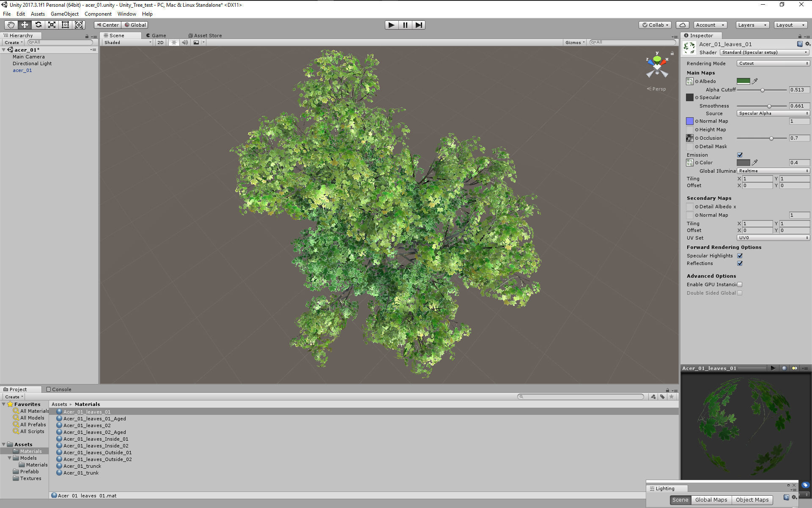Image resolution: width=812 pixels, height=508 pixels.
Task: Open the Shader dropdown
Action: click(x=765, y=52)
